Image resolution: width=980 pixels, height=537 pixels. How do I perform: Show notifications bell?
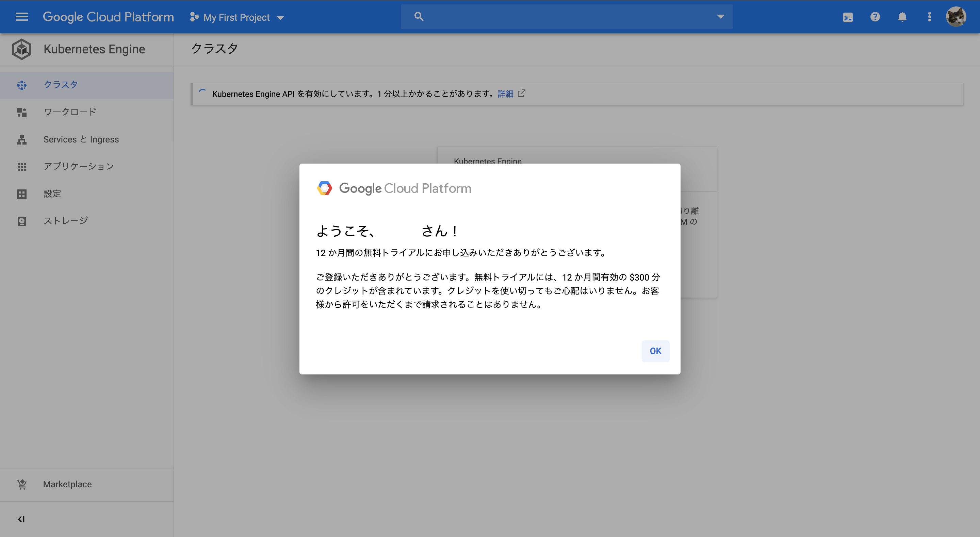coord(902,17)
